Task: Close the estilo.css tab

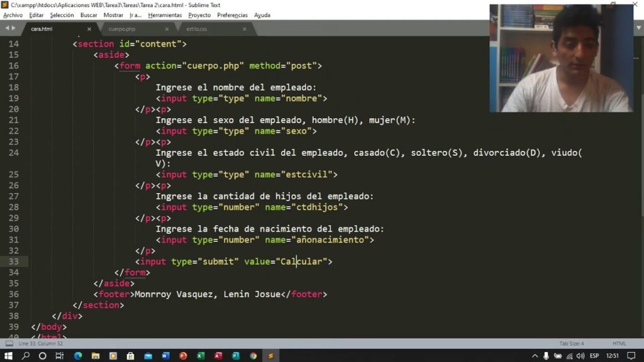Action: [244, 29]
